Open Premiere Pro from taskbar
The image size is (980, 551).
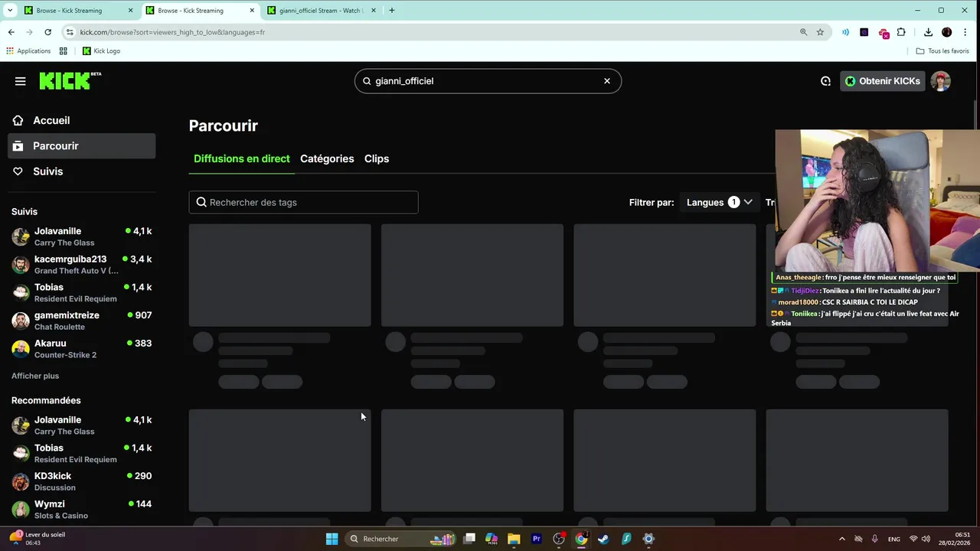[x=537, y=539]
